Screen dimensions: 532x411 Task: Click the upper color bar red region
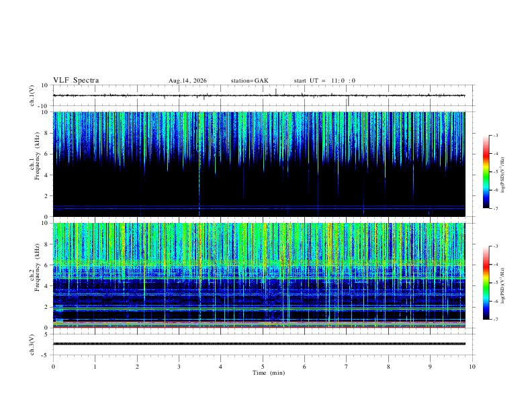486,154
